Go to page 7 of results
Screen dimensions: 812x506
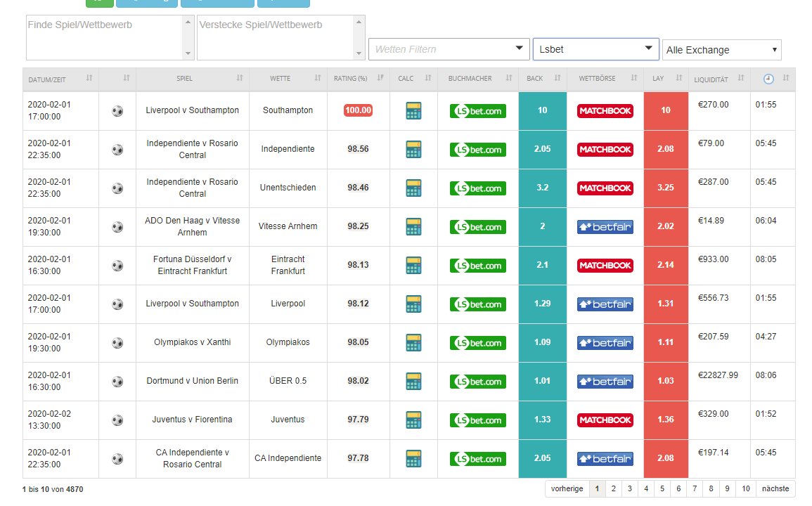[695, 489]
